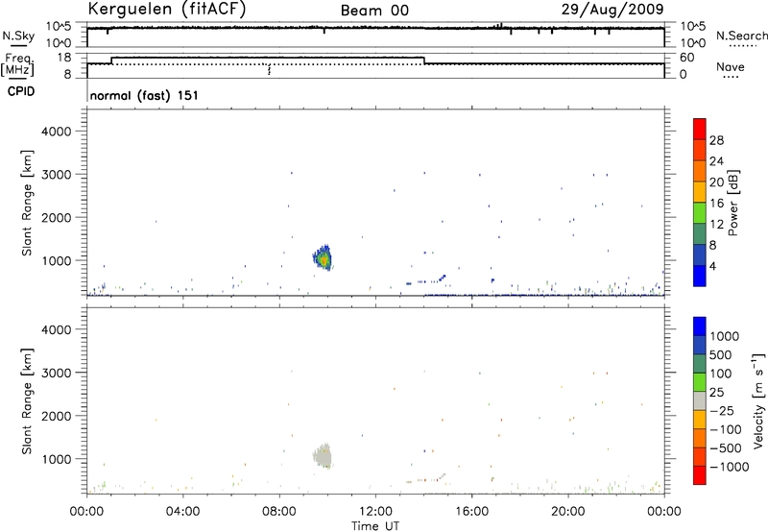
Task: Click the power colorbar value '4'
Action: pyautogui.click(x=712, y=266)
